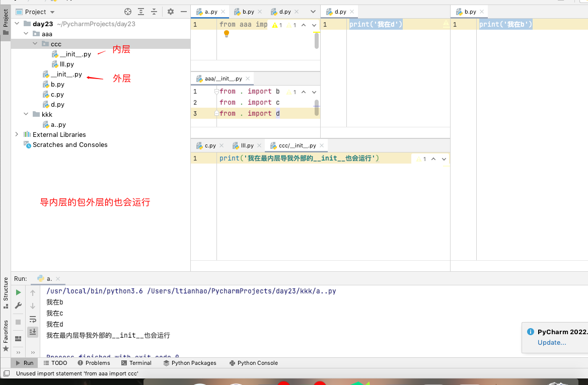Image resolution: width=588 pixels, height=385 pixels.
Task: Collapse the aaa folder
Action: (x=26, y=34)
